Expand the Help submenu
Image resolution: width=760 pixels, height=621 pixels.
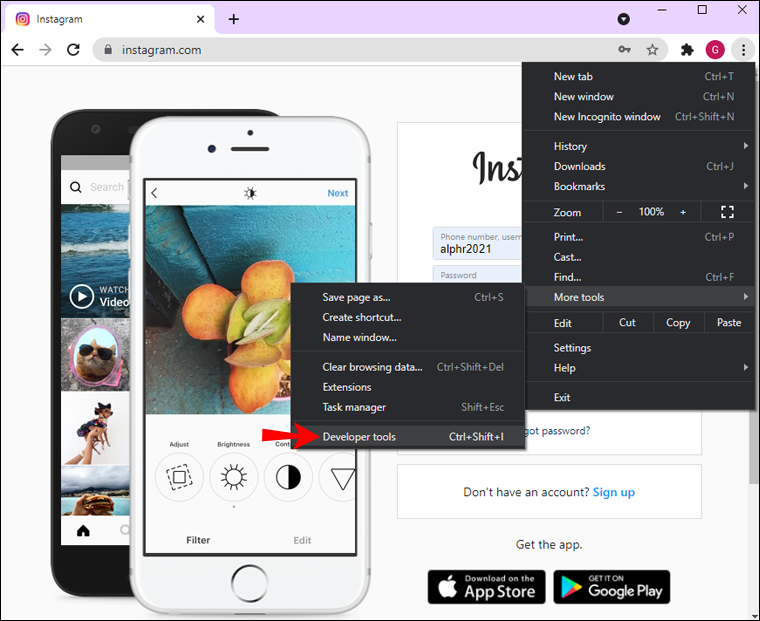point(638,368)
